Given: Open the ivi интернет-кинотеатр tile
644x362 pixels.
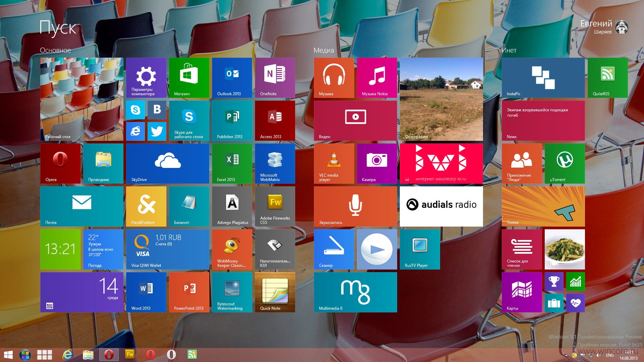Looking at the screenshot, I should [x=441, y=164].
